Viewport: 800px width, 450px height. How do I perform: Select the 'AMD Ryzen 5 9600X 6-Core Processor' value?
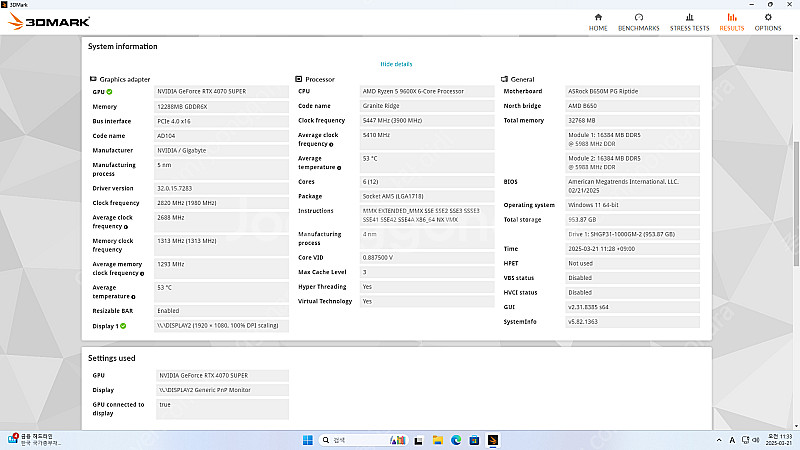point(427,91)
